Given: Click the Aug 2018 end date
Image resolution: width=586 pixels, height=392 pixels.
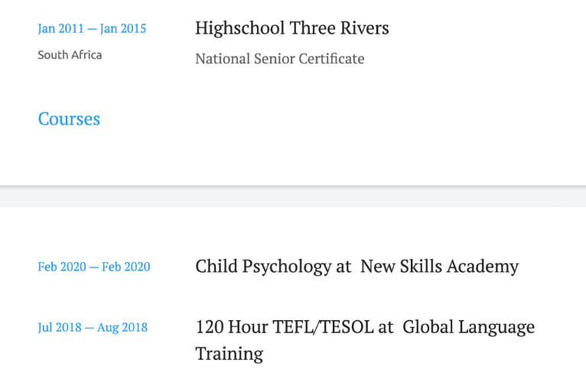Looking at the screenshot, I should point(122,328).
